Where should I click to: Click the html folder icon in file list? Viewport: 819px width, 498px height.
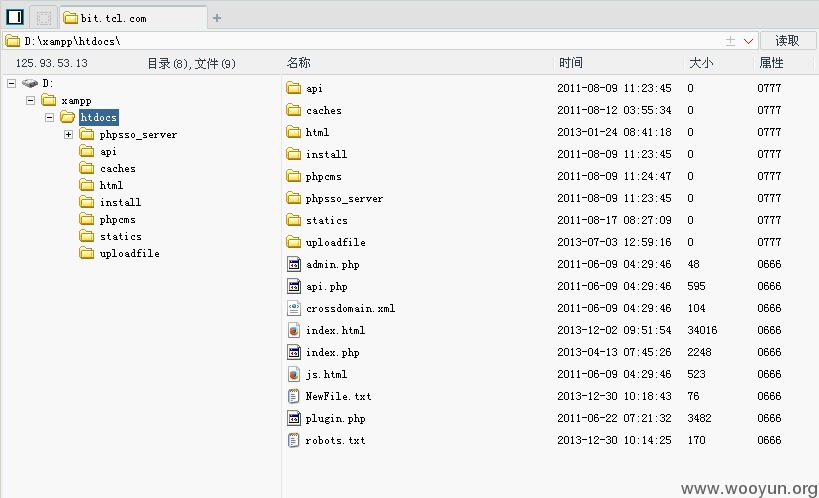(294, 132)
